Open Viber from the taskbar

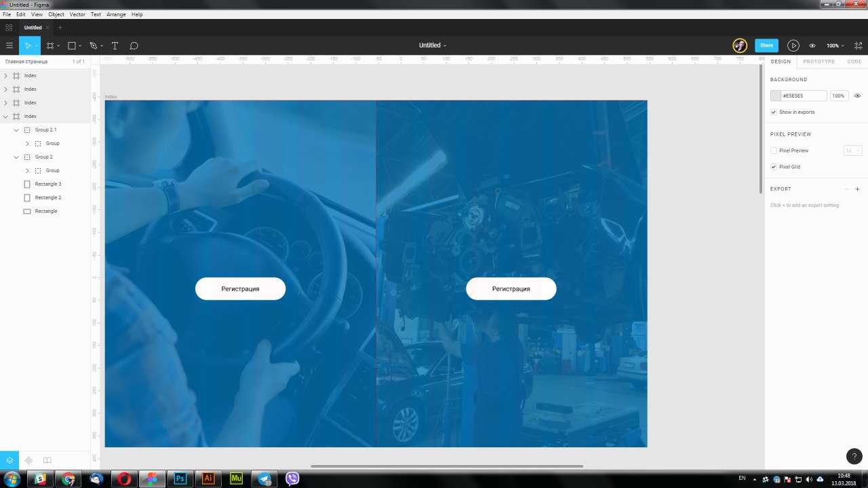292,479
